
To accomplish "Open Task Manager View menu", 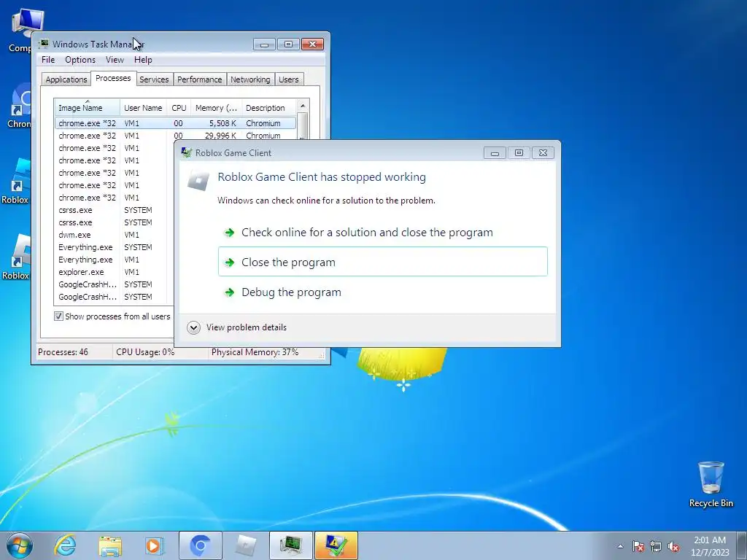I will pos(115,60).
